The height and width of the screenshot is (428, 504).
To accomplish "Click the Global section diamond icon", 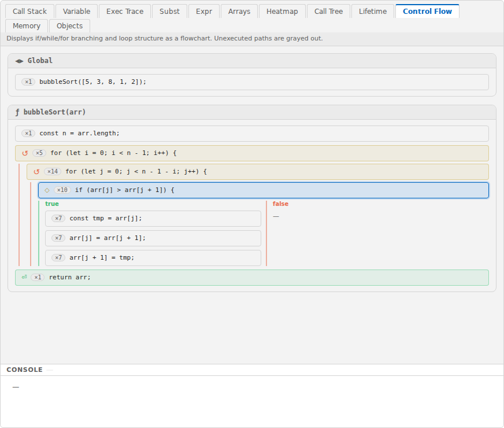I will (19, 61).
